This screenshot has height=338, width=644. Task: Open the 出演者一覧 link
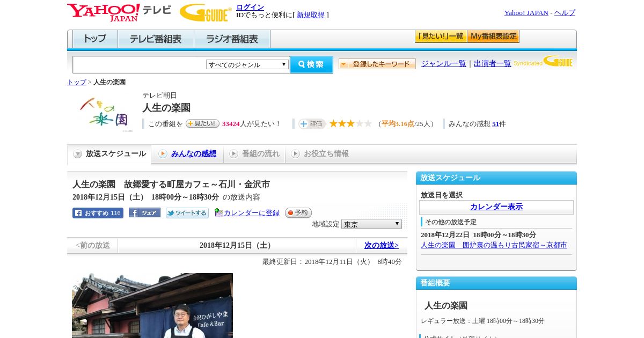coord(493,64)
